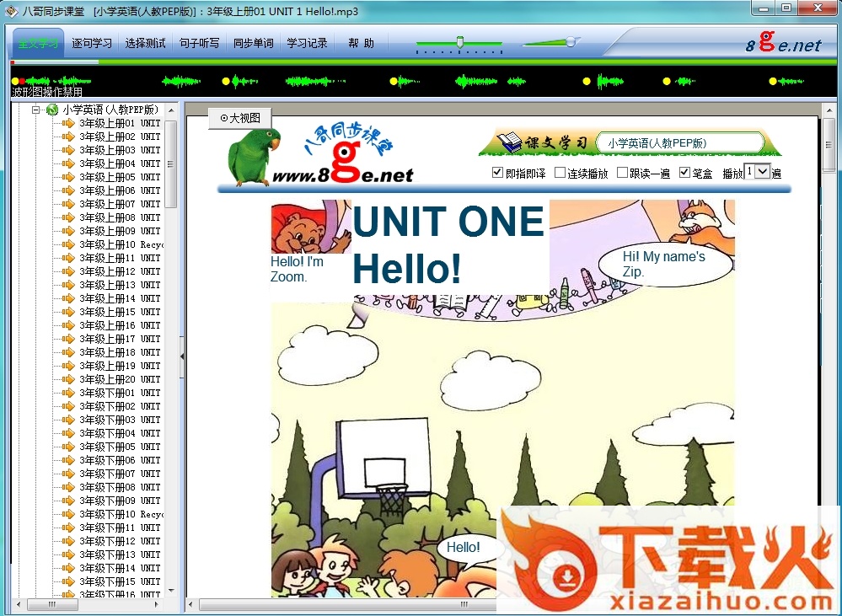Image resolution: width=842 pixels, height=616 pixels.
Task: Select 3年级下册15 UNIT lesson
Action: pyautogui.click(x=120, y=581)
